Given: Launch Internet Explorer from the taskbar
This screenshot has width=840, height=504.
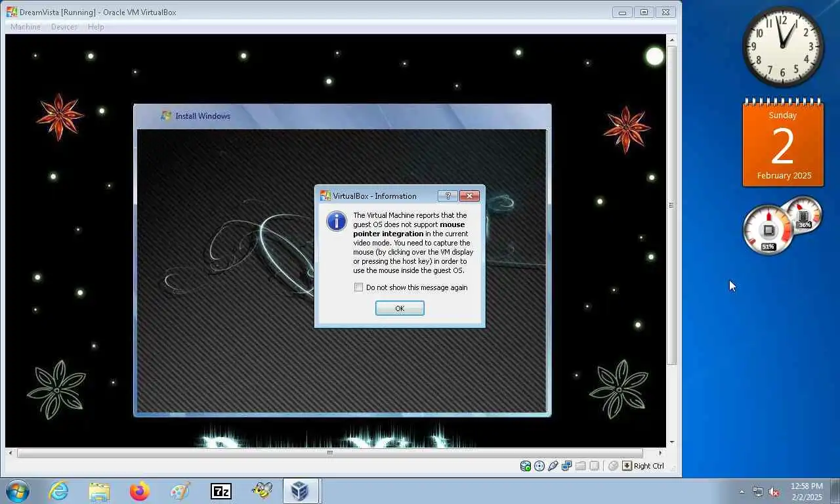Looking at the screenshot, I should pyautogui.click(x=58, y=491).
